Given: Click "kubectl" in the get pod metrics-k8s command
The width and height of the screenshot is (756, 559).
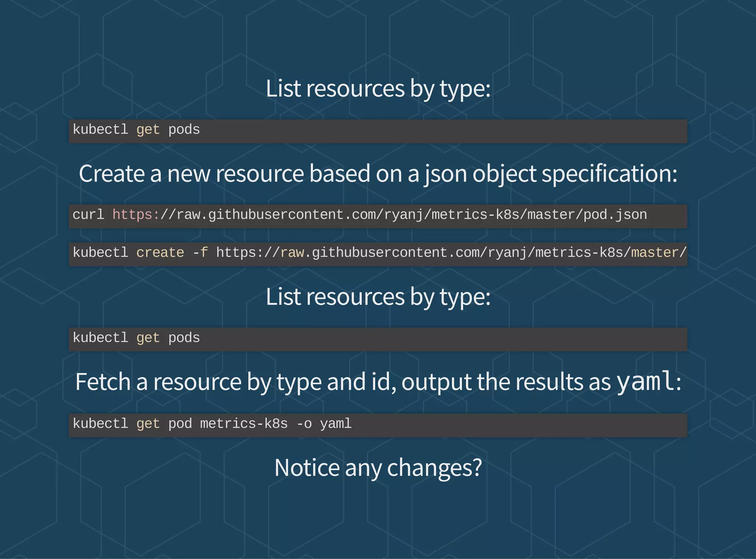Looking at the screenshot, I should pyautogui.click(x=100, y=424).
